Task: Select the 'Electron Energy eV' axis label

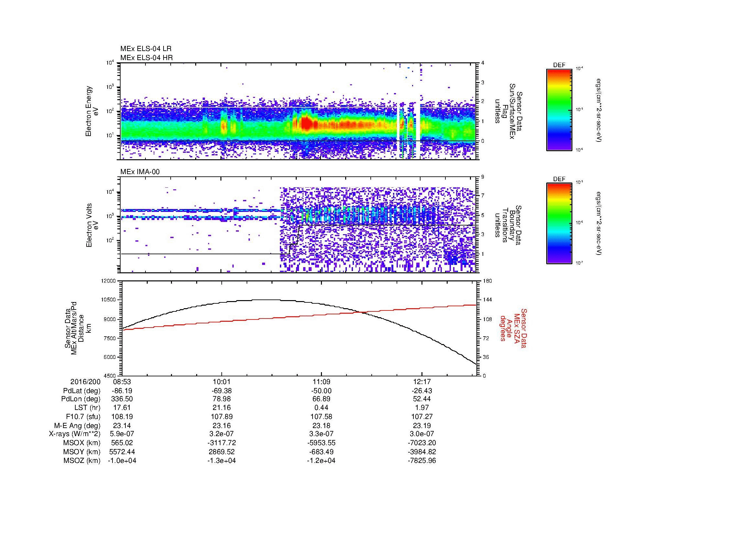Action: 92,111
